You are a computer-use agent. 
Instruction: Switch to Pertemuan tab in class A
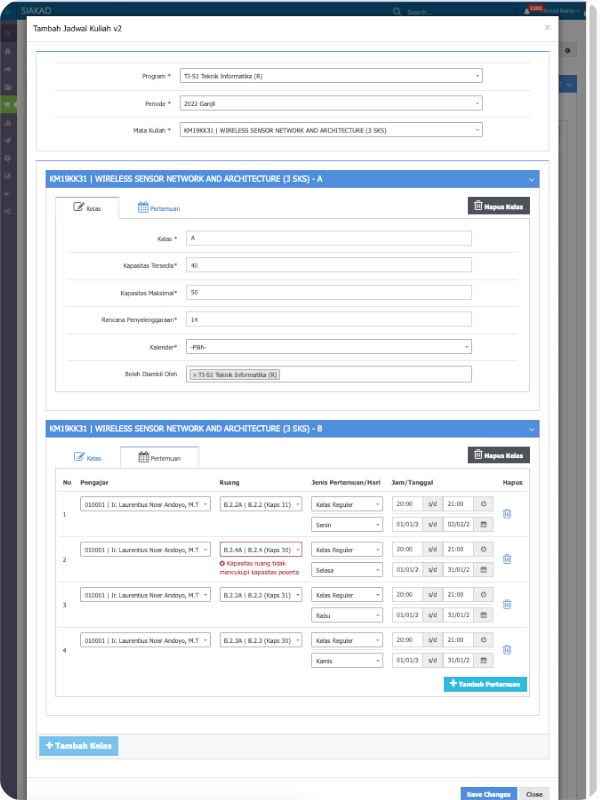[159, 208]
